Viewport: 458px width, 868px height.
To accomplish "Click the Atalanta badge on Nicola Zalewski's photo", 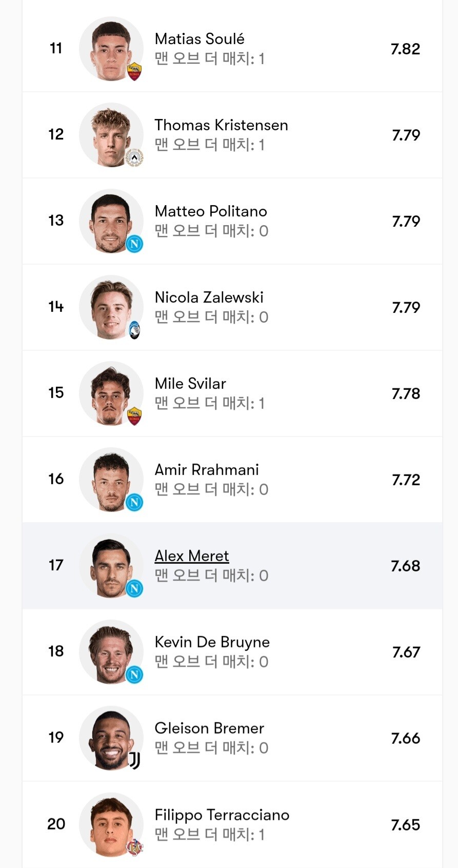I will tap(134, 330).
